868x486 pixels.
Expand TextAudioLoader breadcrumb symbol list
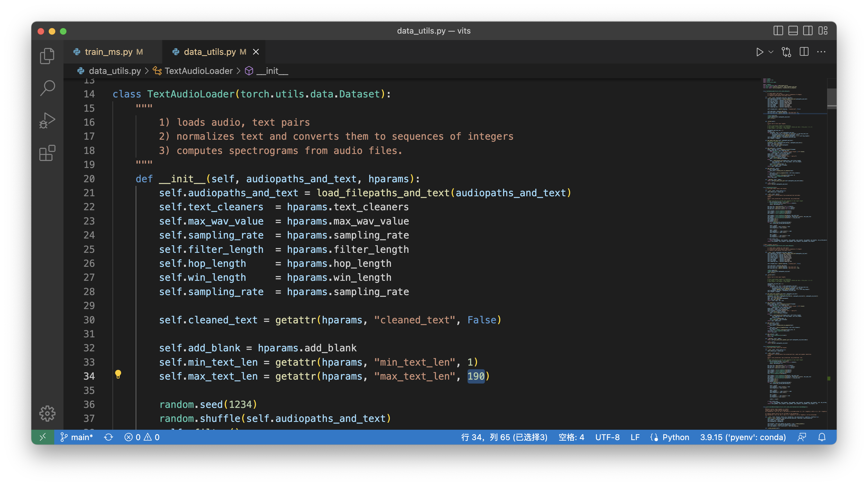(198, 71)
